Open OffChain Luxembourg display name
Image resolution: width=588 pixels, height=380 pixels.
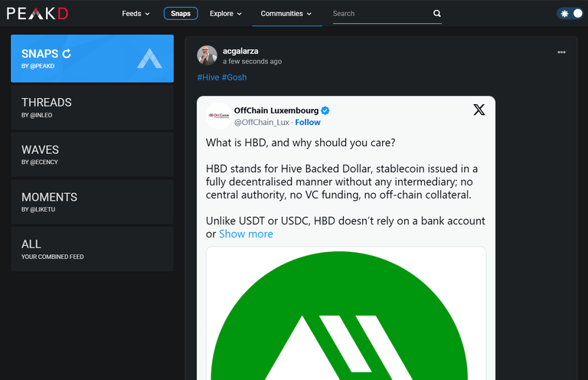(276, 110)
